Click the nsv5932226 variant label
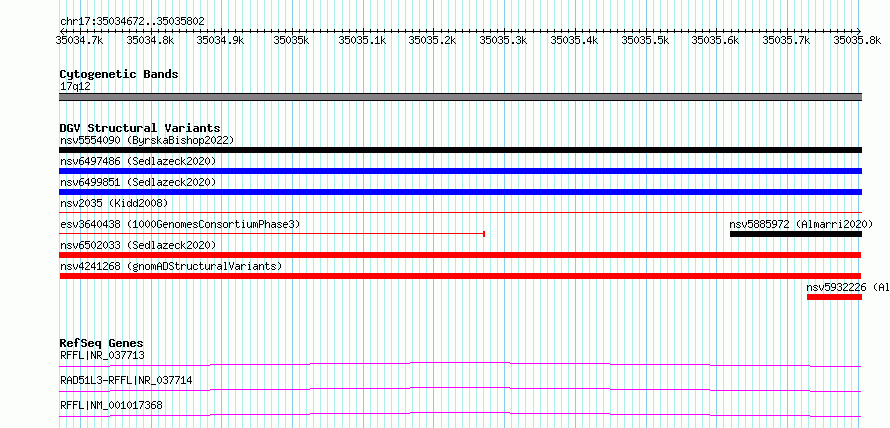The image size is (890, 428). (x=848, y=287)
